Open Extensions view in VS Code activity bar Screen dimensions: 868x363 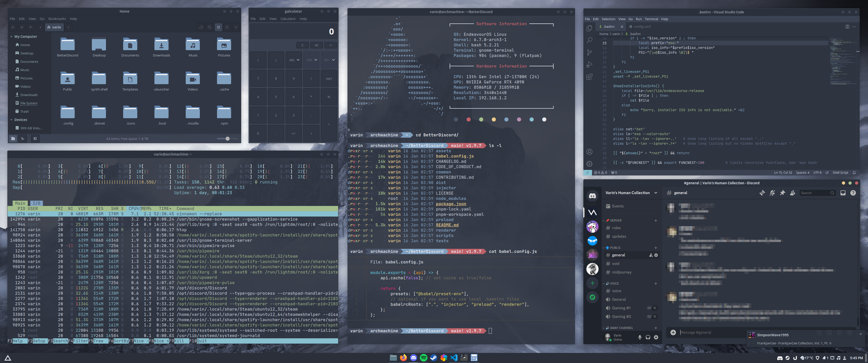589,77
